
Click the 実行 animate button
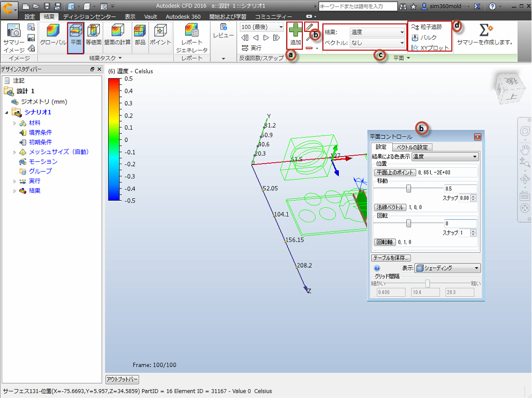pos(251,48)
